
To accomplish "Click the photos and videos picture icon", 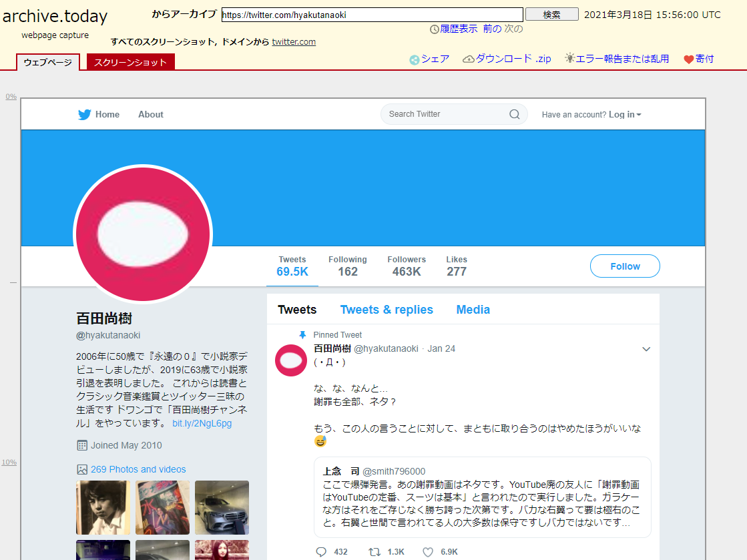I will (82, 469).
